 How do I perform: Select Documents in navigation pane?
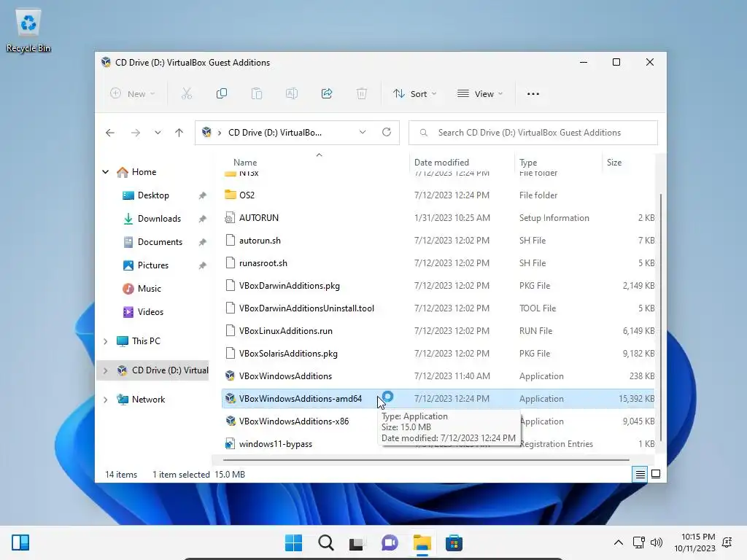click(160, 242)
